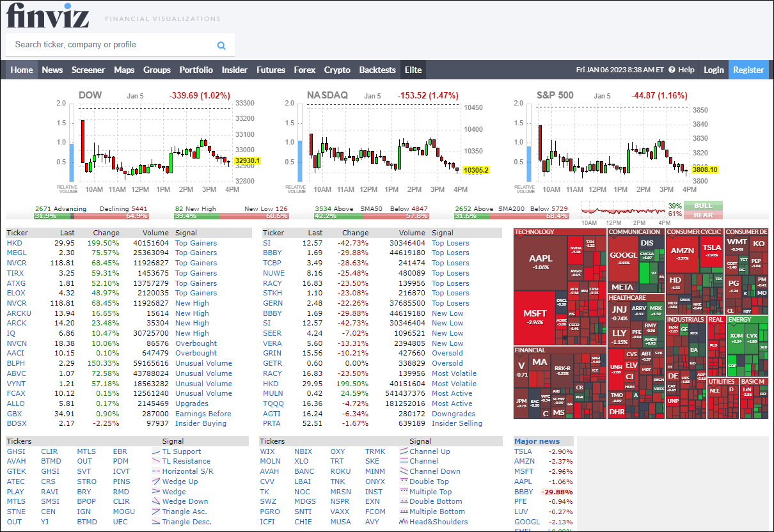The height and width of the screenshot is (532, 774).
Task: Open the S&P 500 index chart
Action: click(x=617, y=142)
